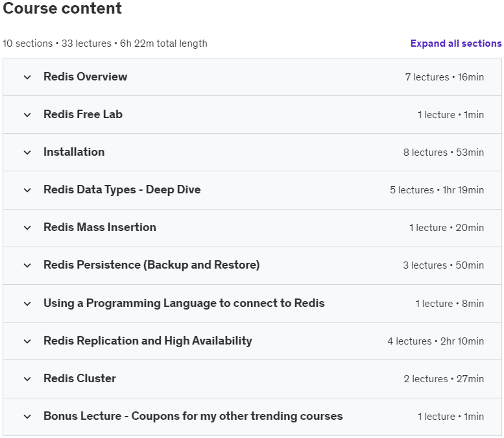Open the Redis Mass Insertion title
The image size is (504, 438).
coord(100,227)
